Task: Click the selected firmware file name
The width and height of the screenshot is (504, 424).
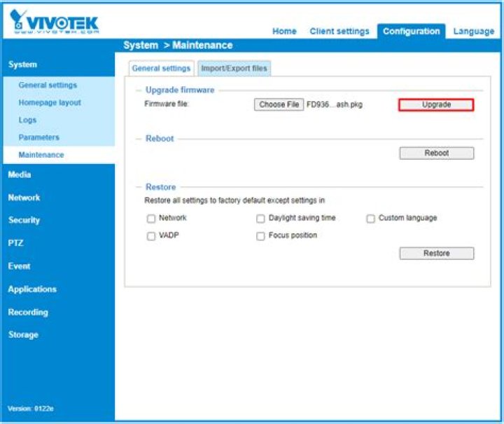Action: tap(335, 104)
